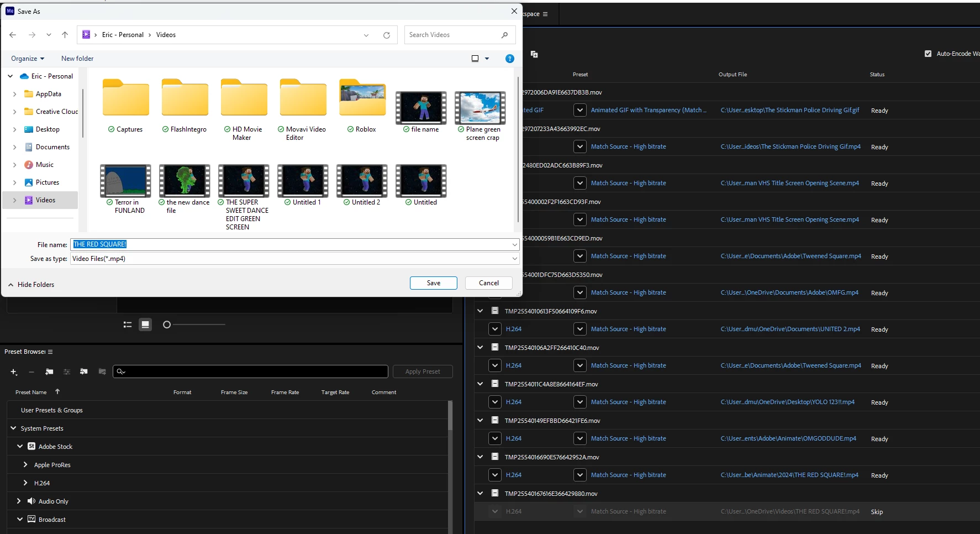Open format dropdown for UNITED 2.mp4 output
The height and width of the screenshot is (534, 980).
pos(495,329)
